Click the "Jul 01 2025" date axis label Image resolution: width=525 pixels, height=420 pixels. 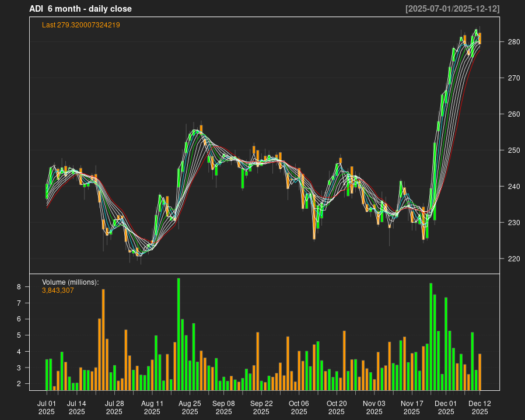47,407
